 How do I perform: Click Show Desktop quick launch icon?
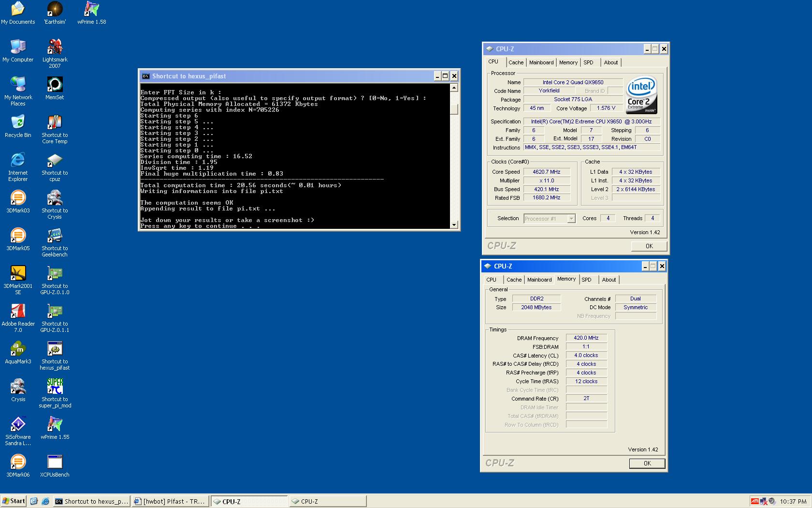[34, 501]
